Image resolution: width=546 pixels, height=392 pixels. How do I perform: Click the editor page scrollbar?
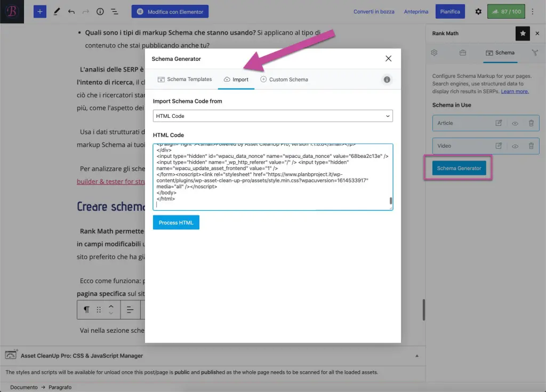(423, 309)
